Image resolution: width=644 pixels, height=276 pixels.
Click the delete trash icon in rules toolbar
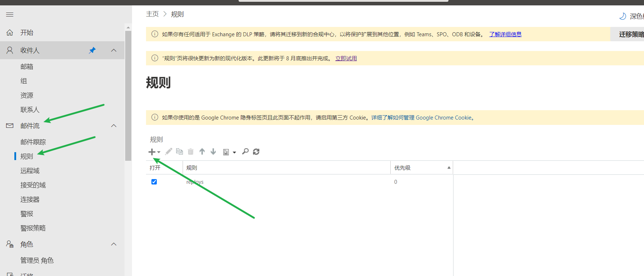click(x=191, y=151)
